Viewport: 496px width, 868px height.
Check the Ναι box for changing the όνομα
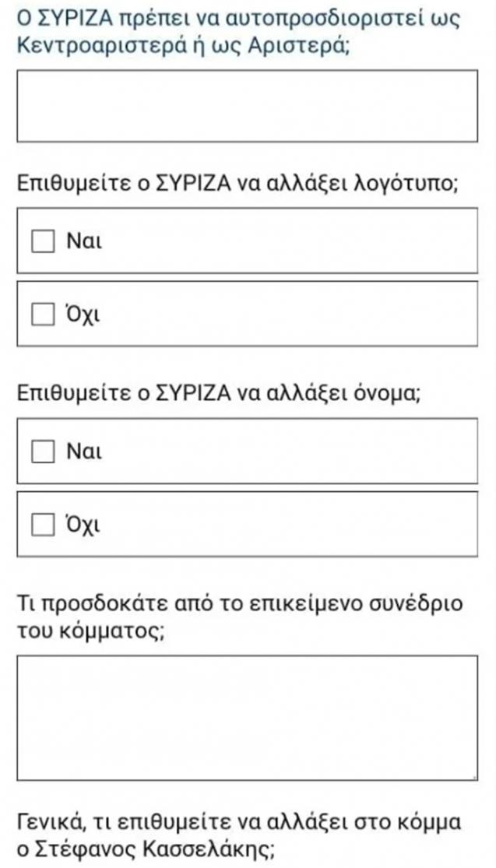tap(43, 452)
